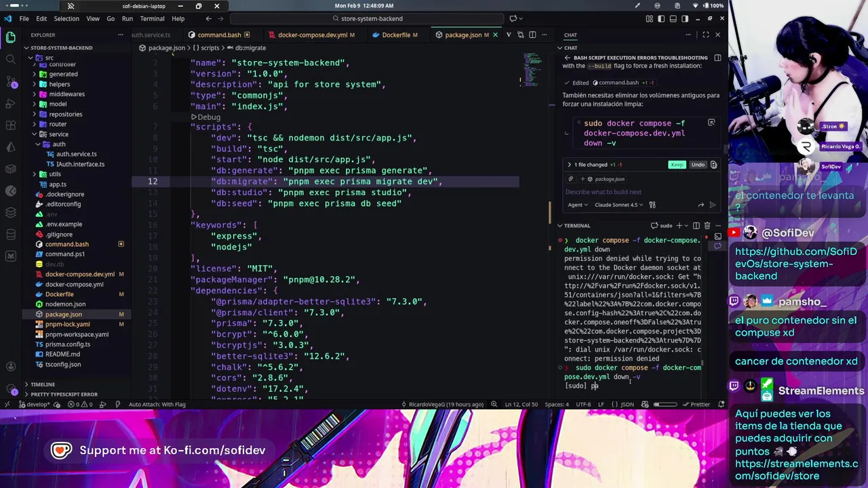Undo the file changes

coord(698,165)
